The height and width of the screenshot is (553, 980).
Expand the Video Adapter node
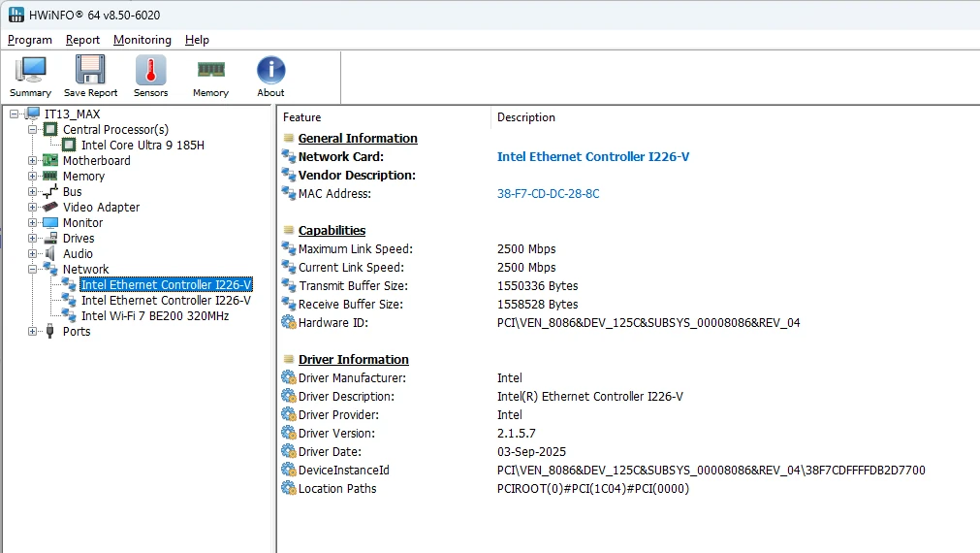click(x=33, y=207)
